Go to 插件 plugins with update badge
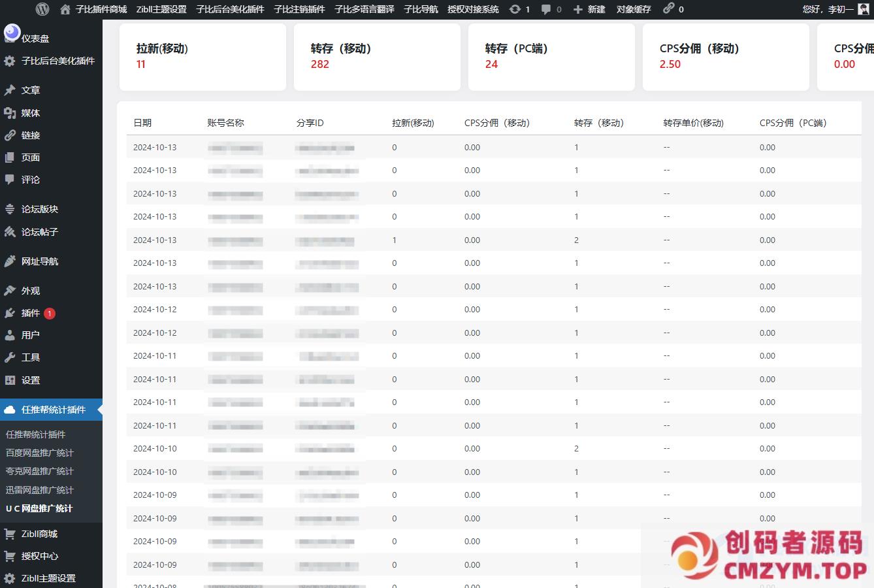 point(31,313)
